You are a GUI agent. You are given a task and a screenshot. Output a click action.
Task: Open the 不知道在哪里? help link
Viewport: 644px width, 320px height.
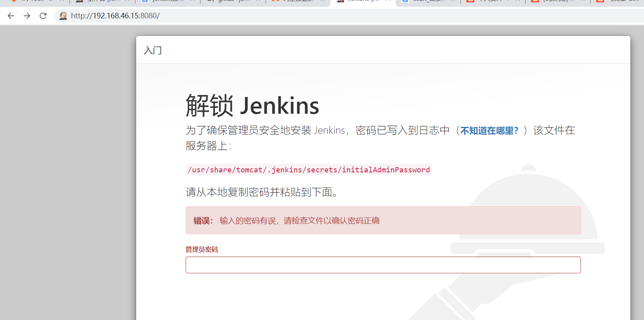(x=489, y=130)
